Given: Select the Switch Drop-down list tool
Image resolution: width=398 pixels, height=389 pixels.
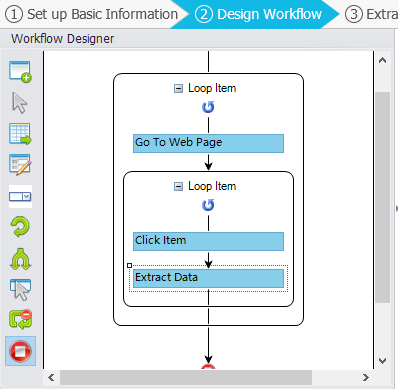Looking at the screenshot, I should pos(20,196).
